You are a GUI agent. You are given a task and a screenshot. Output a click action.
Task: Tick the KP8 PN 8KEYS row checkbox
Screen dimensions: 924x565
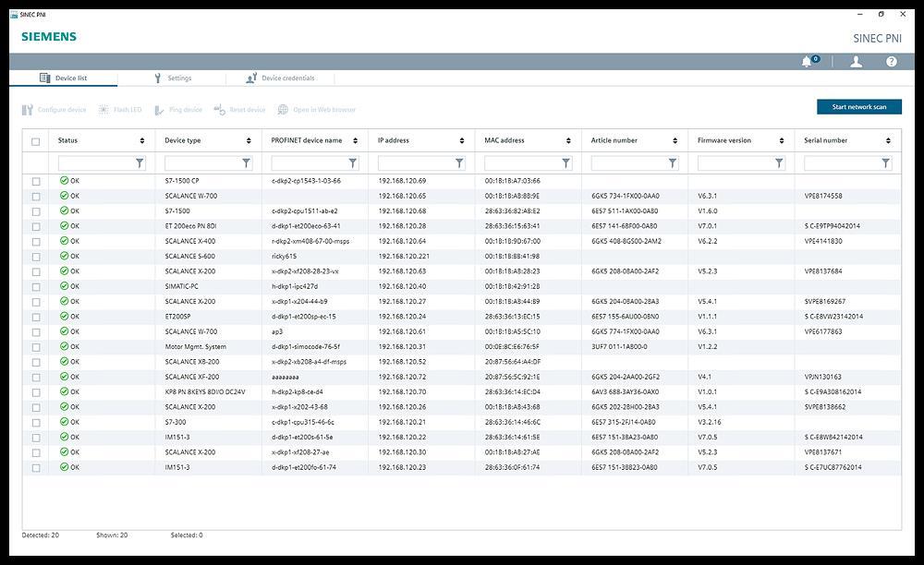pyautogui.click(x=36, y=392)
